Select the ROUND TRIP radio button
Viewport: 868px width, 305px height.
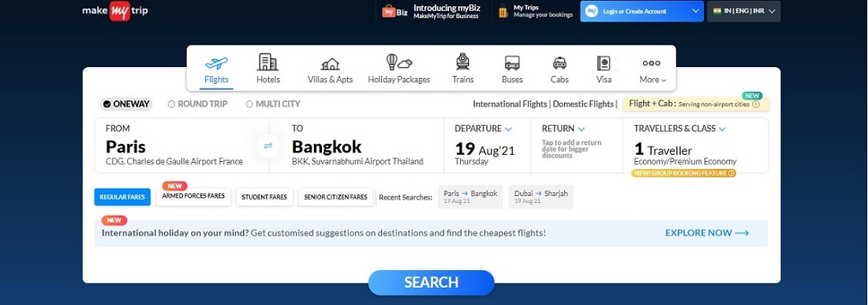[197, 104]
